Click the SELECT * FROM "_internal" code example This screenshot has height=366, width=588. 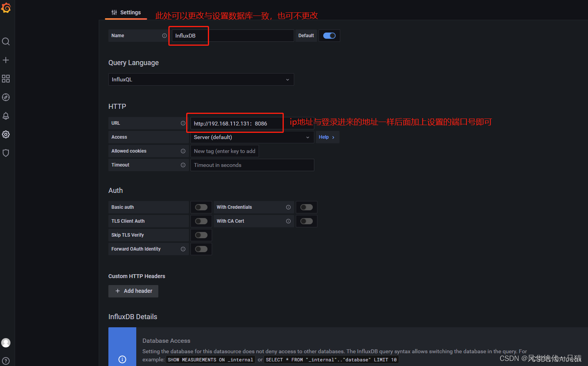(x=331, y=360)
